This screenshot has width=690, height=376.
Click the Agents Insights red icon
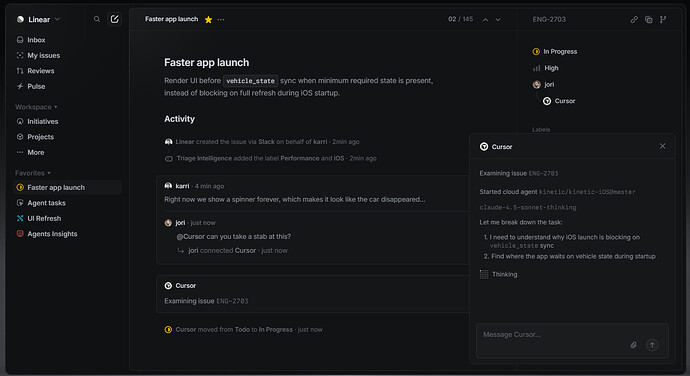[20, 234]
